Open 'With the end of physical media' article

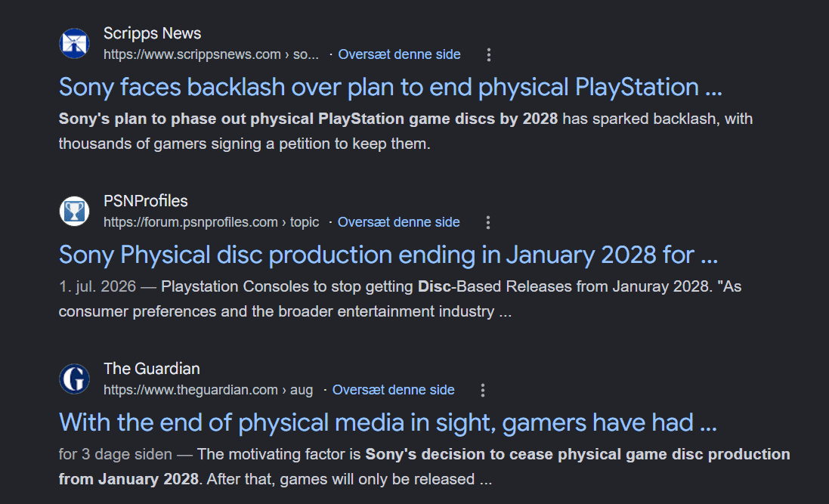coord(388,422)
